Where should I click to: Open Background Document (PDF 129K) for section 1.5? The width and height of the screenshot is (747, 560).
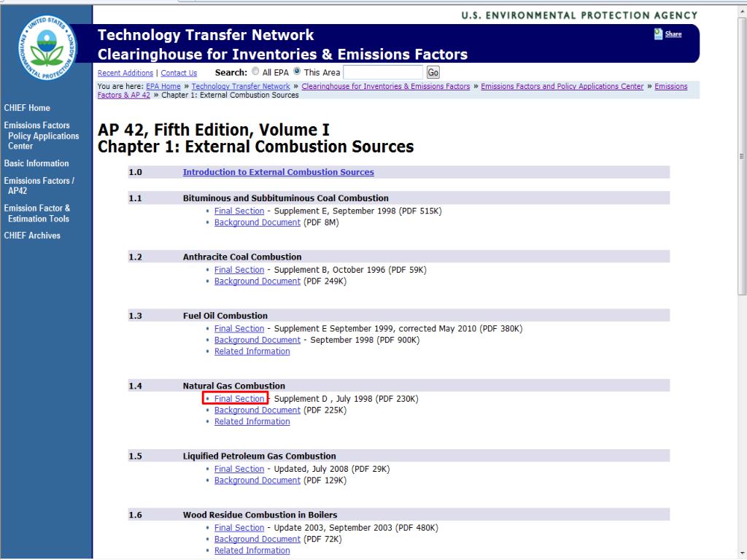[x=258, y=481]
